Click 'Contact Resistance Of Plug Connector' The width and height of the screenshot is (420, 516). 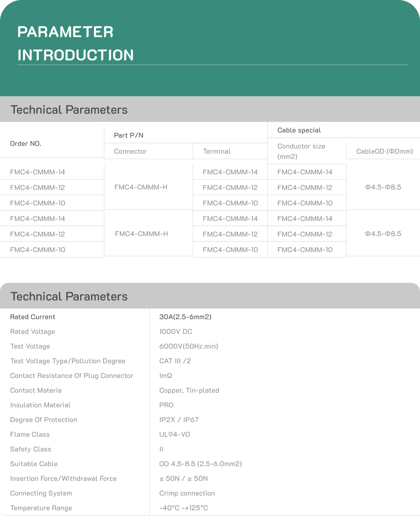pyautogui.click(x=72, y=376)
